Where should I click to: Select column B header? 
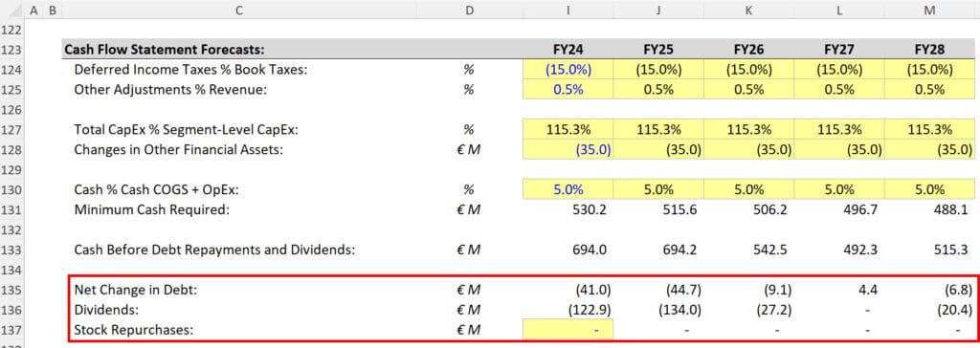point(53,10)
